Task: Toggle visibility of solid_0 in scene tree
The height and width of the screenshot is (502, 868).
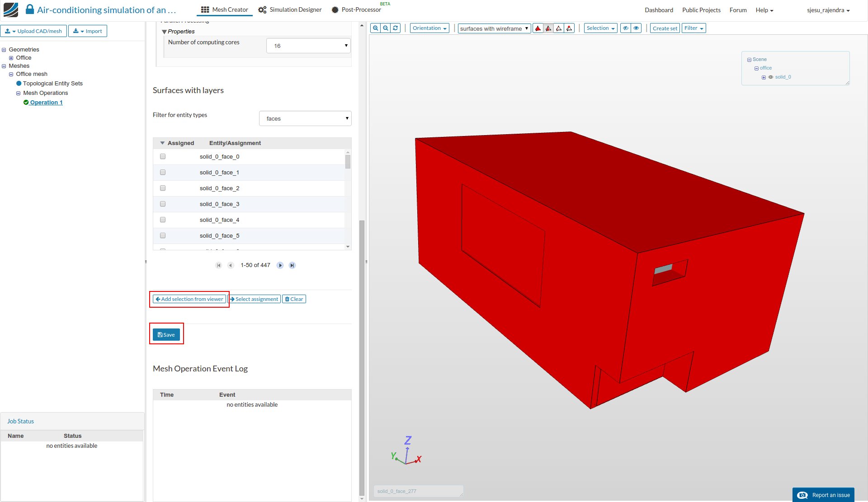Action: (x=771, y=77)
